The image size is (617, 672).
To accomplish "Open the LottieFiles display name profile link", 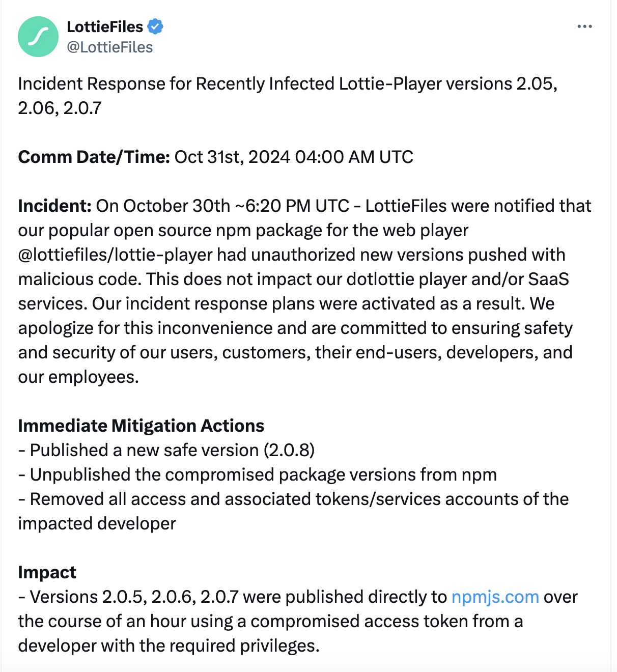I will (x=105, y=26).
